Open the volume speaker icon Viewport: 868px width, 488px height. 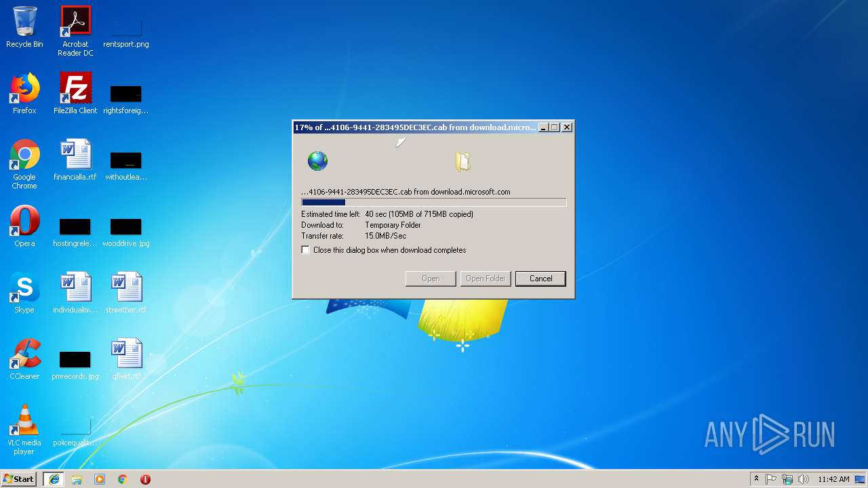pyautogui.click(x=804, y=479)
